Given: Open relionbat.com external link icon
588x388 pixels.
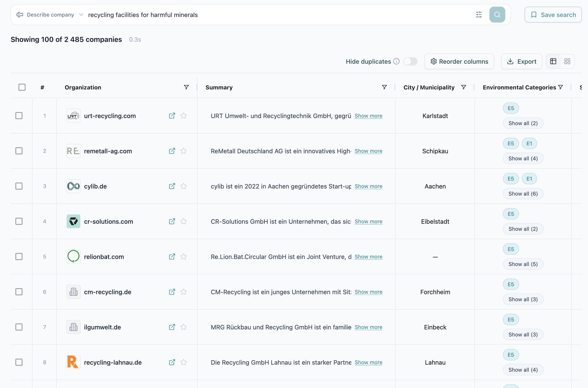Looking at the screenshot, I should pyautogui.click(x=172, y=257).
